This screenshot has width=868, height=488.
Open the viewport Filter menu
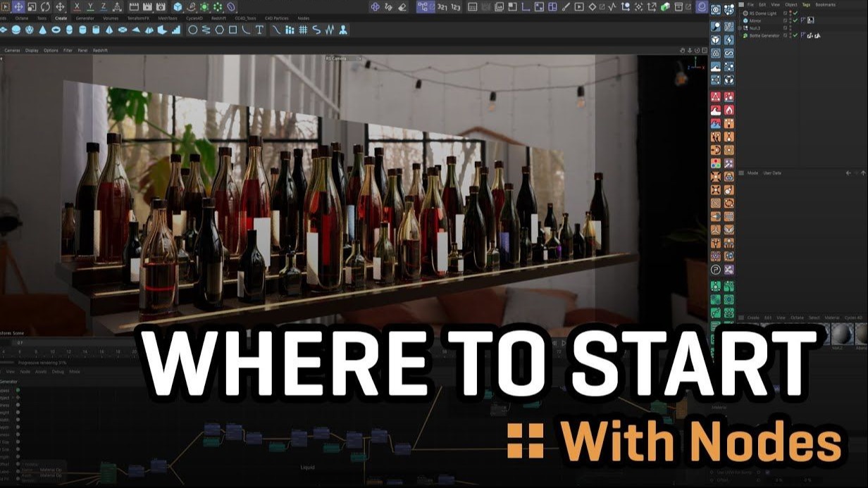(x=68, y=51)
